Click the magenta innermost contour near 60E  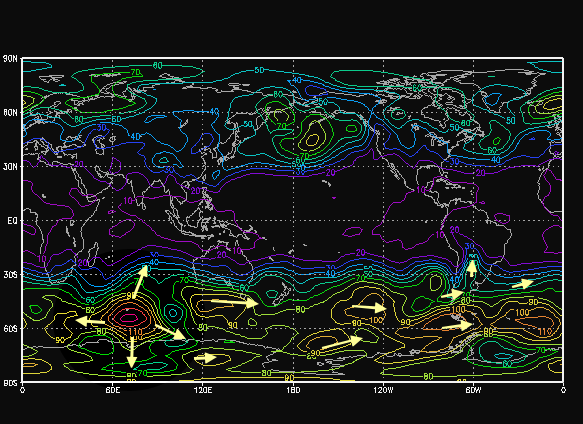pyautogui.click(x=129, y=317)
